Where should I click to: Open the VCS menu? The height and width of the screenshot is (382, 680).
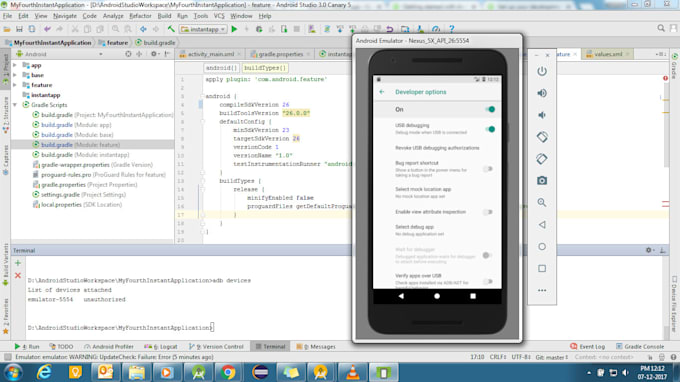tap(219, 16)
